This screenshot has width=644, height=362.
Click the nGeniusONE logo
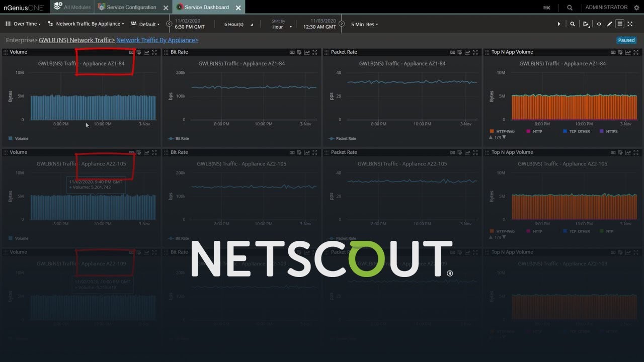24,8
